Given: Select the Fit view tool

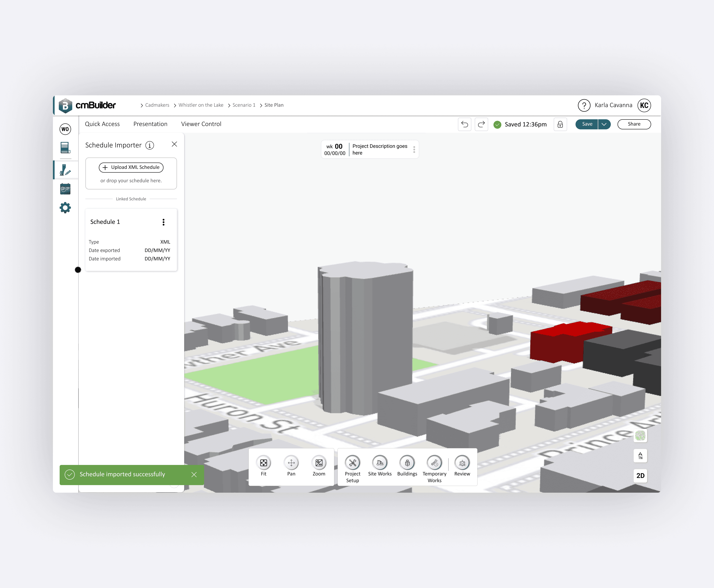Looking at the screenshot, I should tap(264, 463).
